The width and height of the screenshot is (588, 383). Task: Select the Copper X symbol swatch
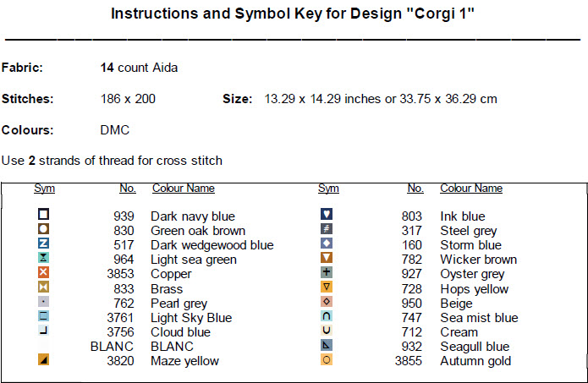[44, 272]
